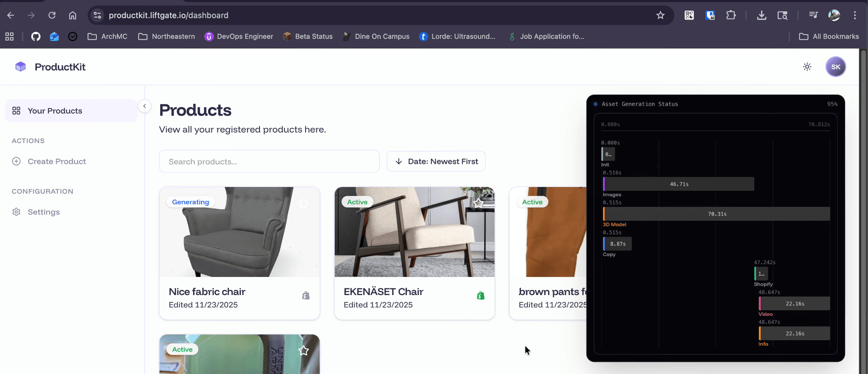
Task: Bookmark this page with star icon
Action: (x=660, y=15)
